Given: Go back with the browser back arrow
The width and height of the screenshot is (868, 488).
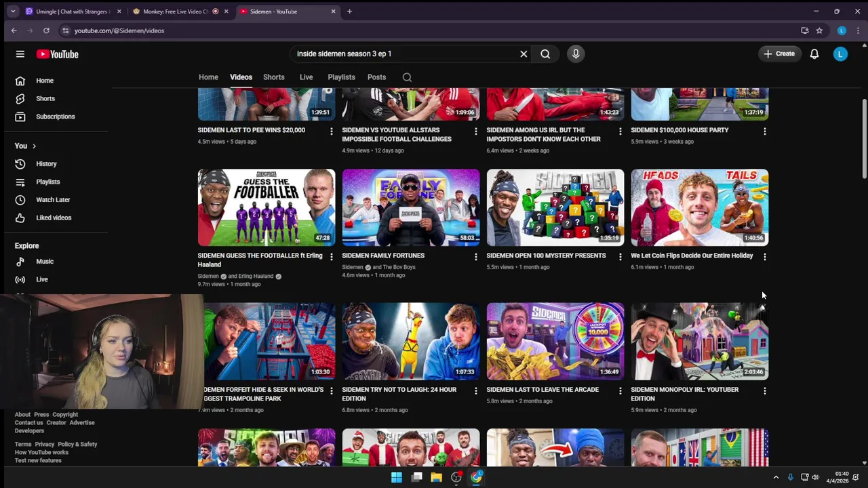Looking at the screenshot, I should point(14,30).
